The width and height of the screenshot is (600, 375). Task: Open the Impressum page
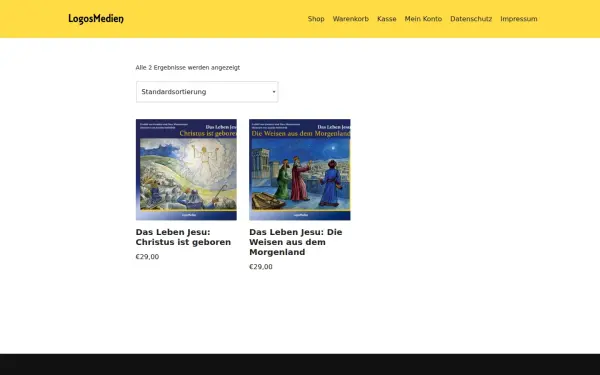pos(518,19)
